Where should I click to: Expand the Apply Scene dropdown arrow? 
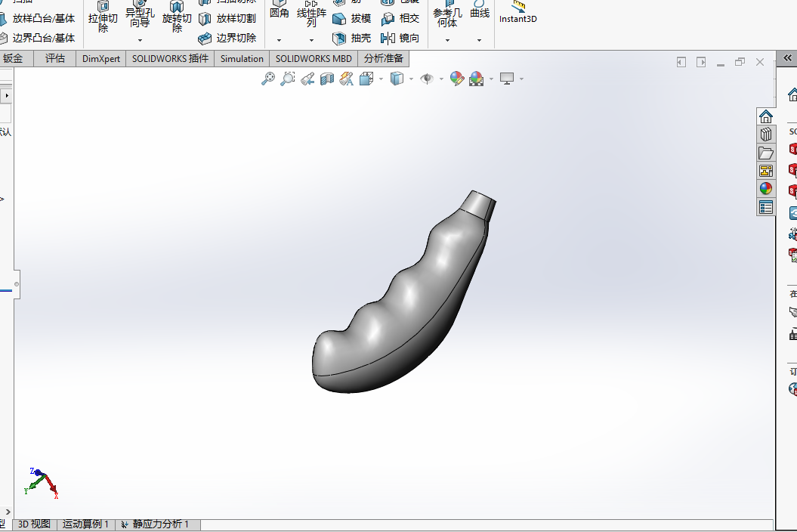tap(491, 79)
